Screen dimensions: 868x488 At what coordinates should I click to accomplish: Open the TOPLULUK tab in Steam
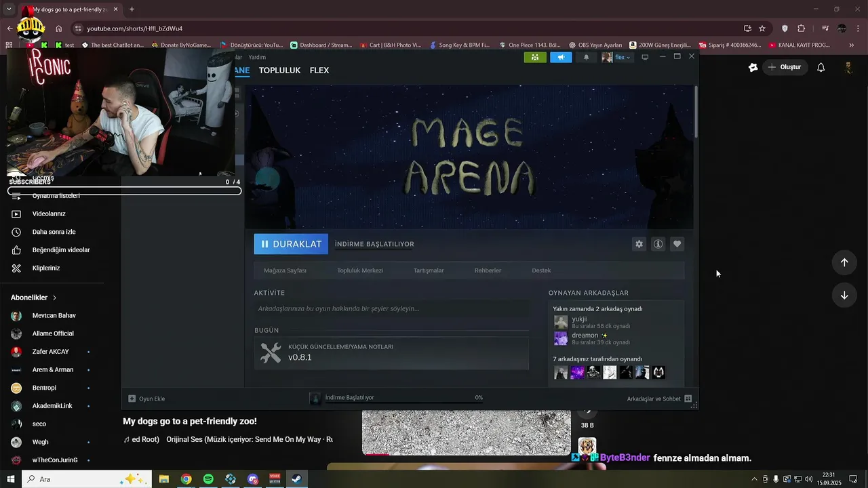click(x=279, y=70)
